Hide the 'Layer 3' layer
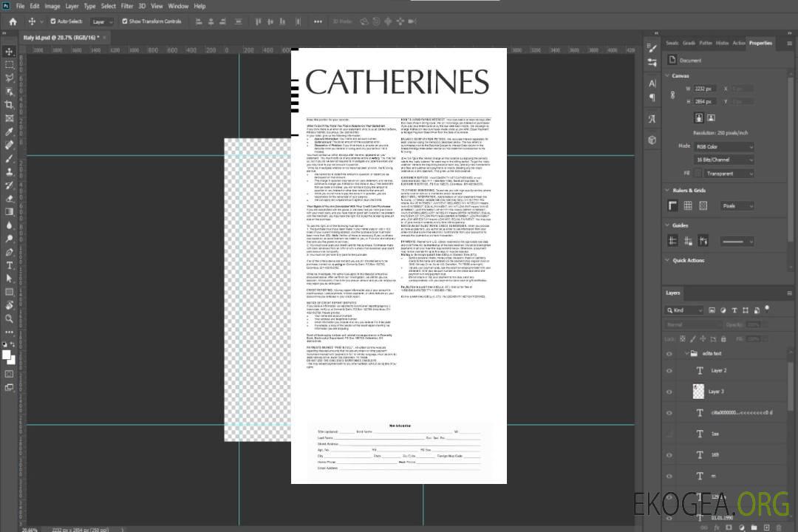This screenshot has width=798, height=532. pyautogui.click(x=669, y=392)
